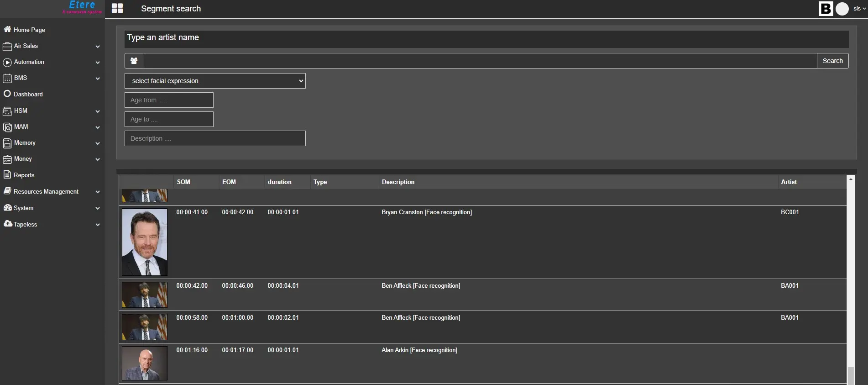Screen dimensions: 868x385
Task: Click the bold B logo in header
Action: click(x=826, y=9)
